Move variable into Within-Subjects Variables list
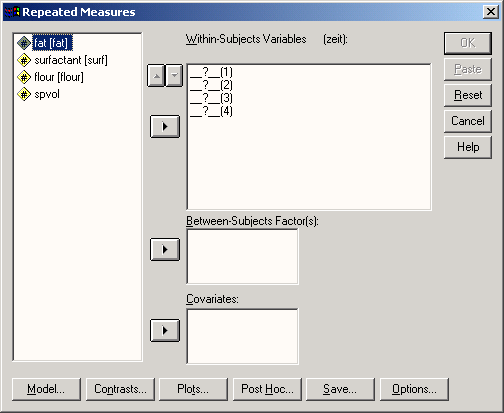Screen dimensions: 504x413 165,126
